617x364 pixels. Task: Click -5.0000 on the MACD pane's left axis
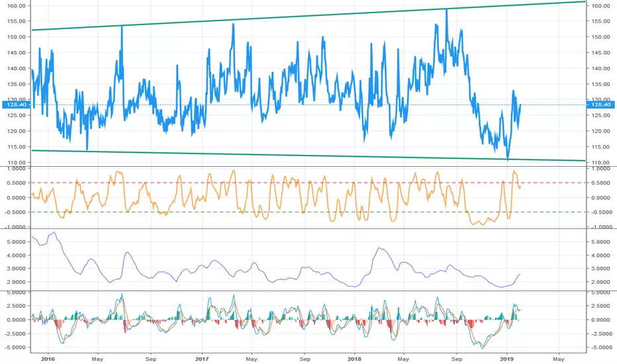(x=15, y=347)
